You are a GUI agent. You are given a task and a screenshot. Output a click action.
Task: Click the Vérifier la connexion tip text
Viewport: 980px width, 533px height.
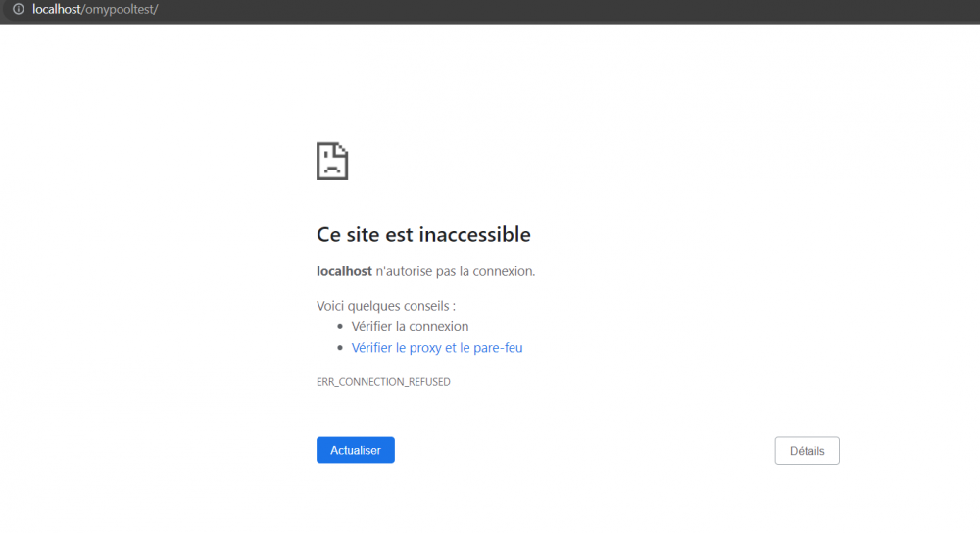click(410, 327)
